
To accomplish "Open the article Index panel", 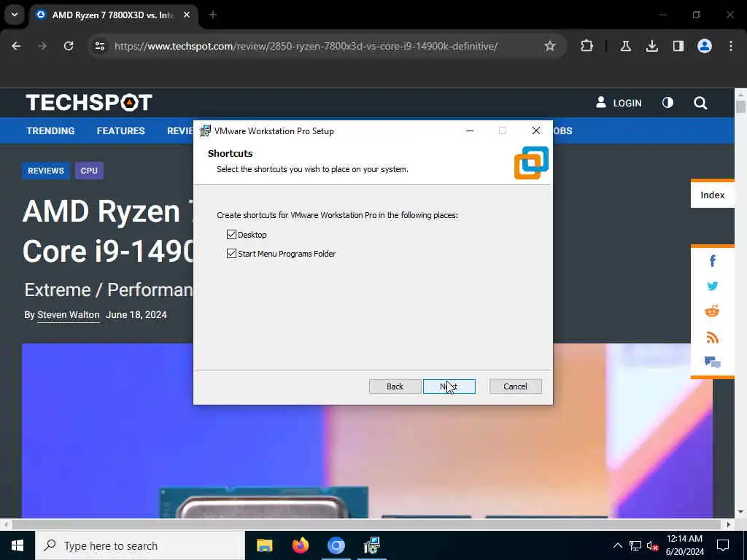I will [712, 195].
